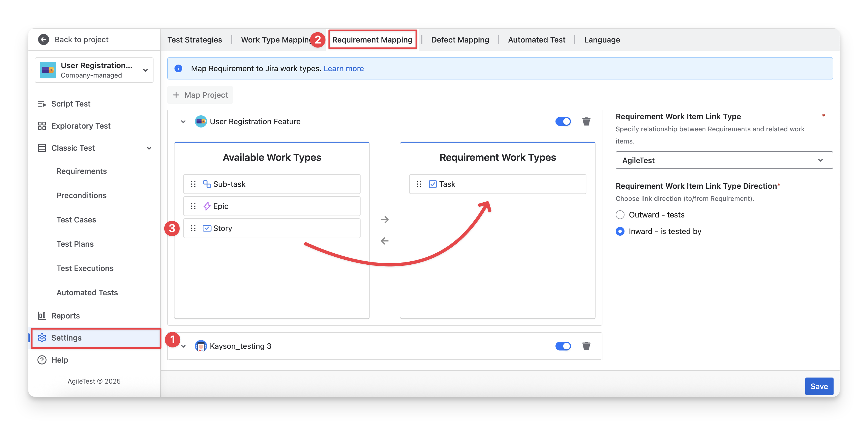
Task: Switch to the Defect Mapping tab
Action: (x=460, y=40)
